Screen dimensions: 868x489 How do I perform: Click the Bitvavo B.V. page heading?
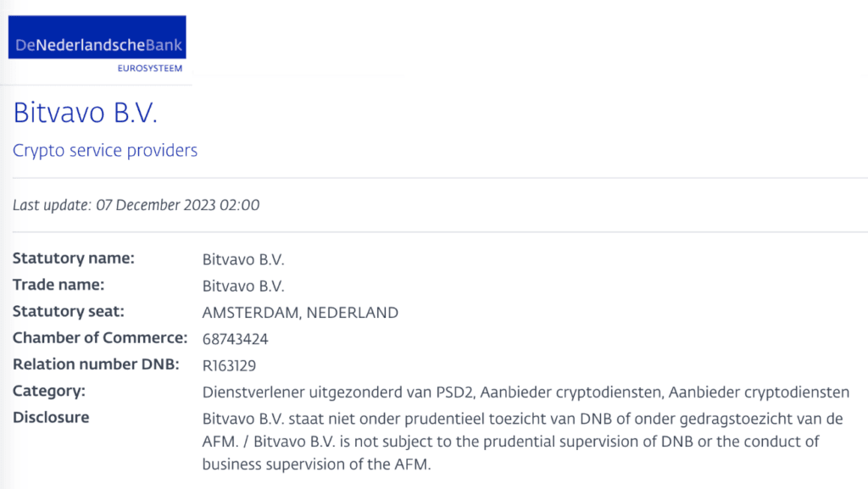86,114
